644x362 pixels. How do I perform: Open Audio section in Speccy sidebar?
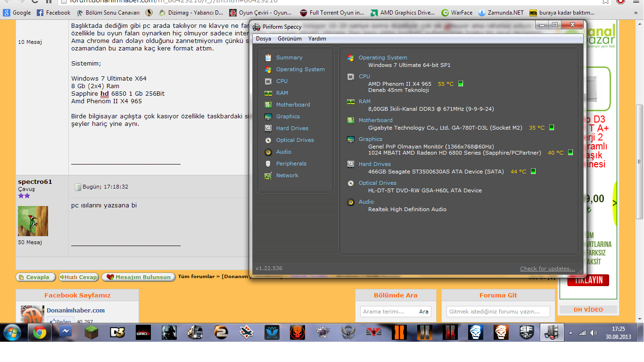(x=283, y=152)
